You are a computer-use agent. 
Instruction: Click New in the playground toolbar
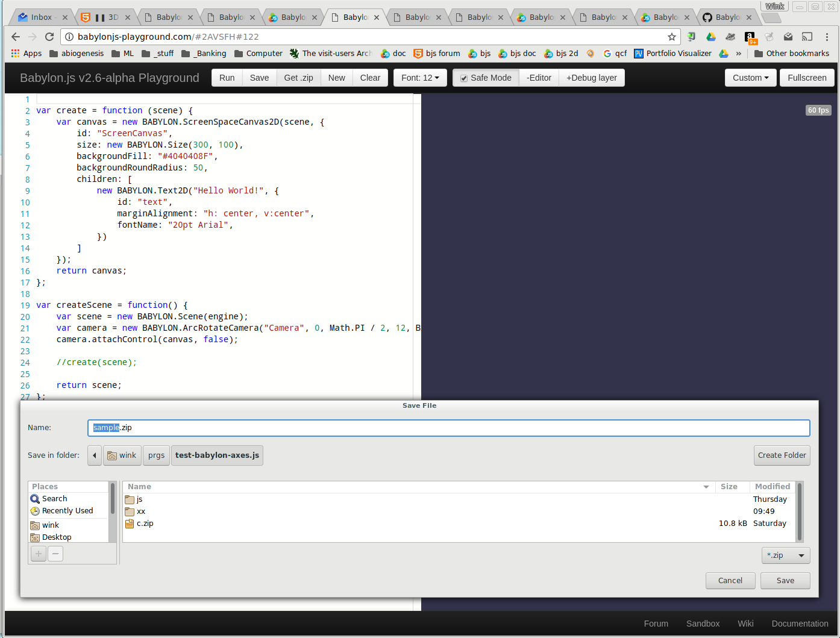coord(337,78)
